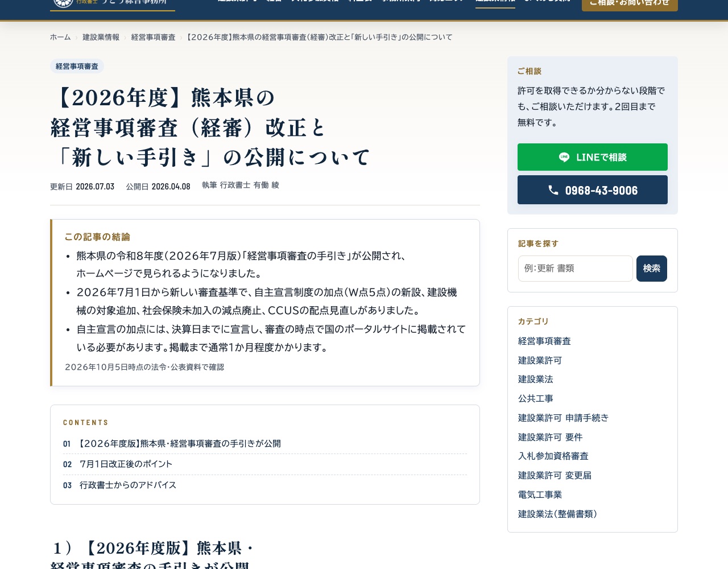Image resolution: width=728 pixels, height=569 pixels.
Task: Click the phone icon beside 0968-43-9006
Action: (x=553, y=190)
